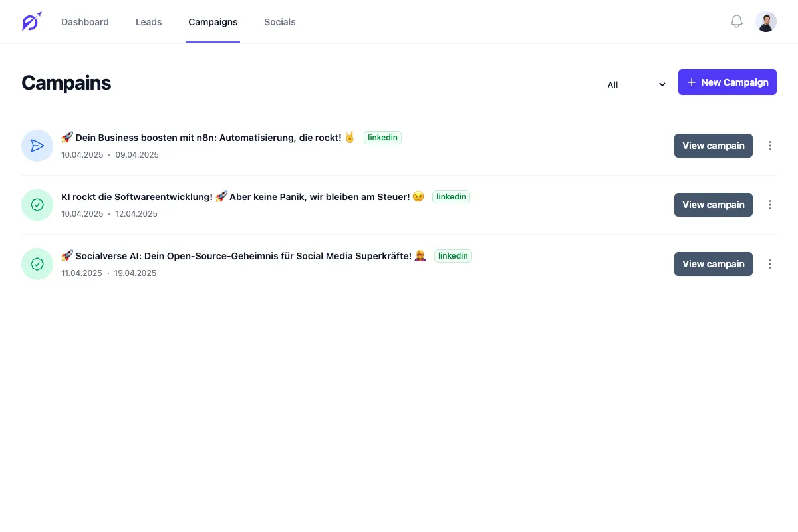
Task: Click the green check icon beside the KI campaign
Action: pyautogui.click(x=37, y=204)
